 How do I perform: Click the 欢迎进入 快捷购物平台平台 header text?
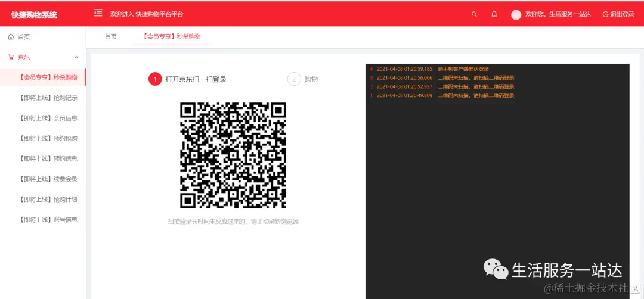pos(147,14)
